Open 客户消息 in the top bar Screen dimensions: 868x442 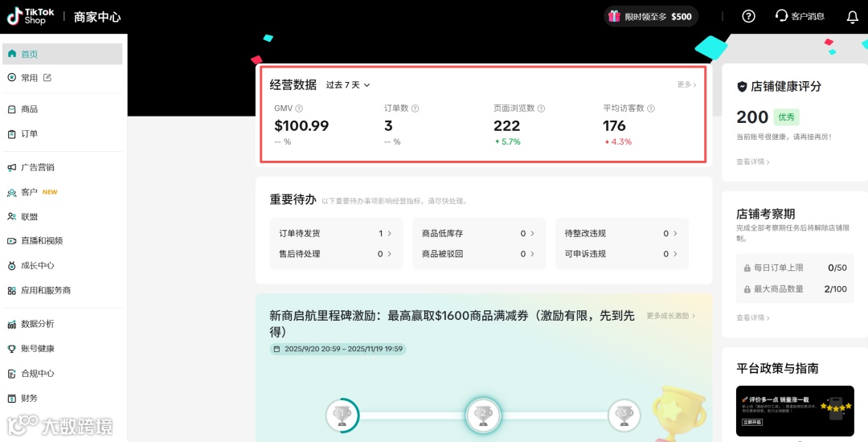click(x=800, y=17)
